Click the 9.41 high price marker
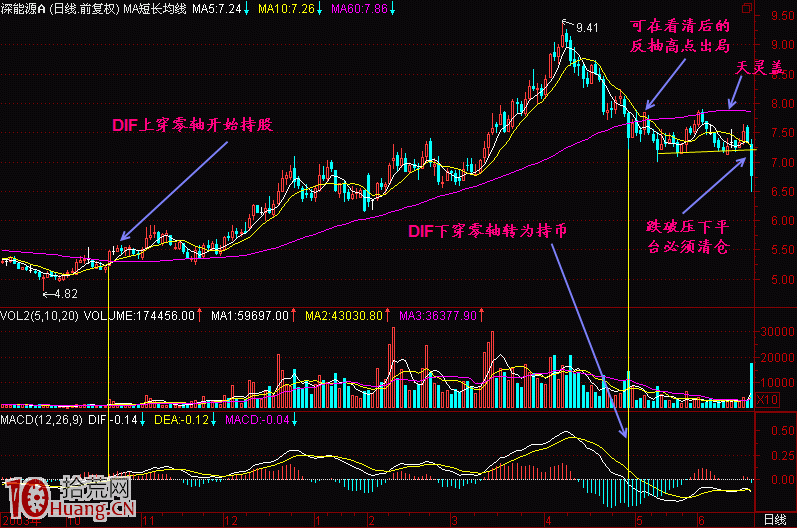The image size is (797, 528). coord(587,28)
